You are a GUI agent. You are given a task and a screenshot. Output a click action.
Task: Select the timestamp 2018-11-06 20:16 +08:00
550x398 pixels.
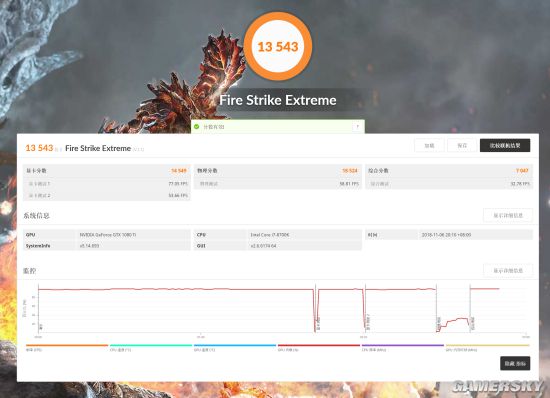446,235
